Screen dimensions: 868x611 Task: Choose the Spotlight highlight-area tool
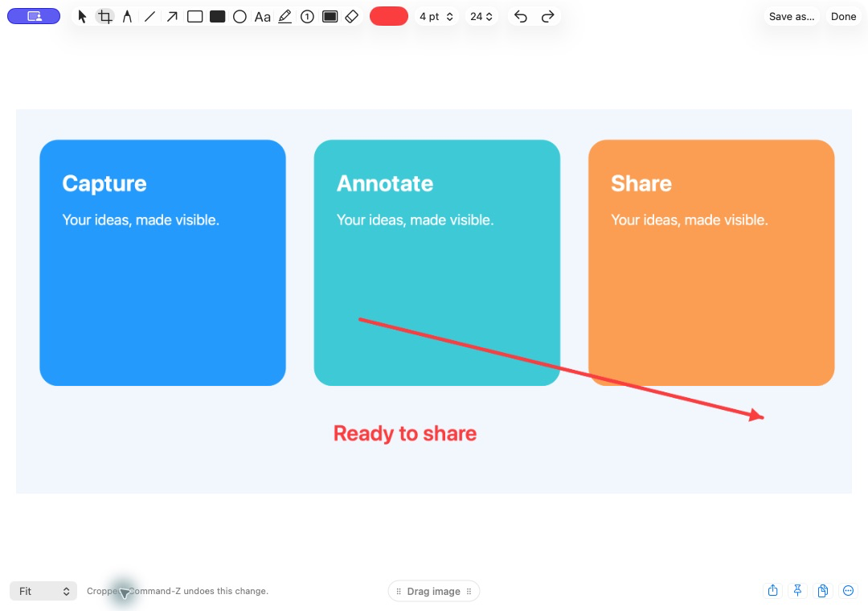click(x=330, y=17)
